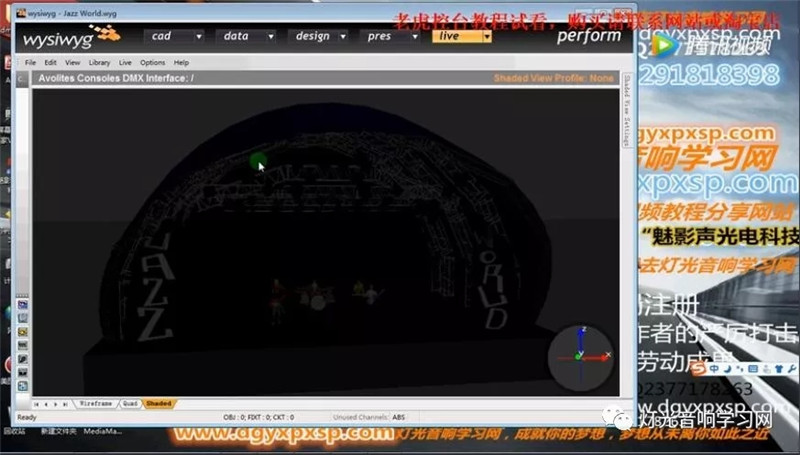Viewport: 800px width, 455px height.
Task: Click the ABS status bar indicator
Action: pyautogui.click(x=399, y=417)
